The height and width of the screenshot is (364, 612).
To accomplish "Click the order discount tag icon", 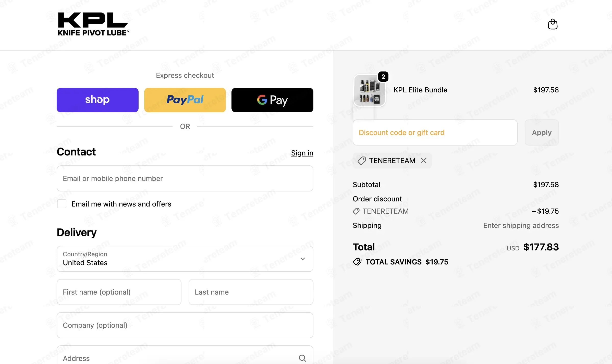I will coord(356,211).
